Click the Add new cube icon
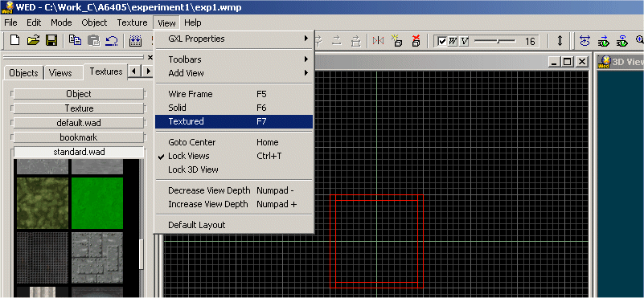Screen dimensions: 644x298 396,40
